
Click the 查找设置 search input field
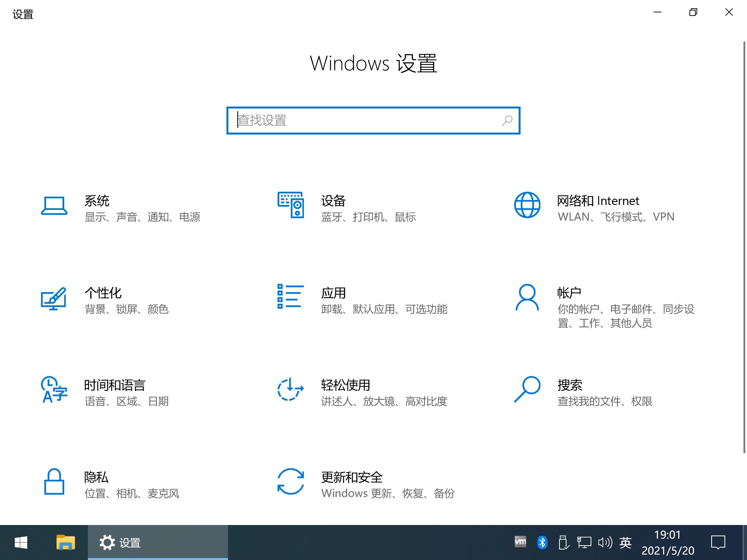[x=373, y=120]
